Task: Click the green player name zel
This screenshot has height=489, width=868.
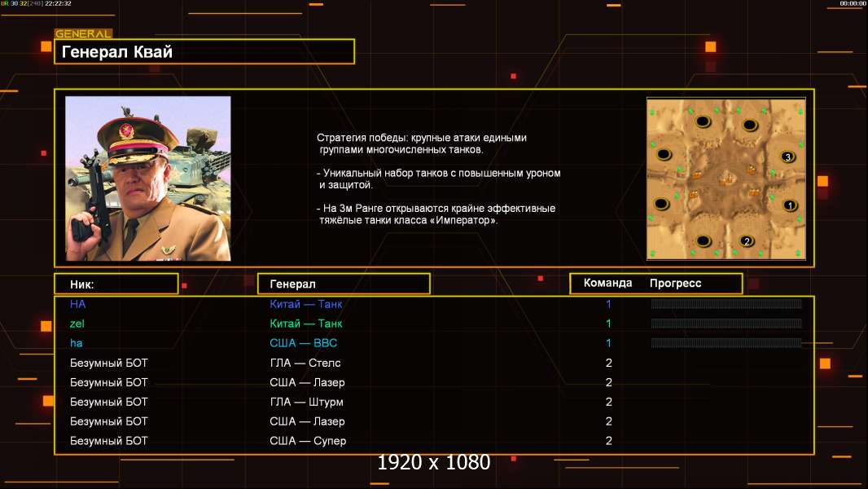Action: (x=77, y=324)
